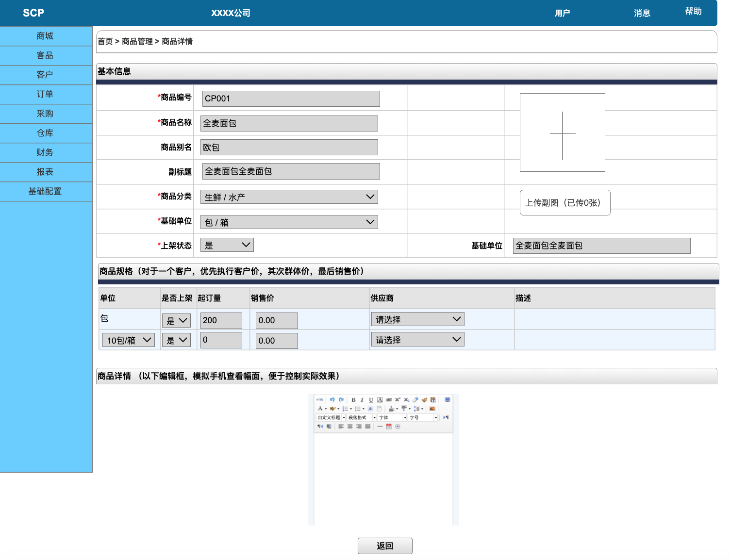Screen dimensions: 730x560
Task: Apply subscript X₂ formatting
Action: (407, 400)
